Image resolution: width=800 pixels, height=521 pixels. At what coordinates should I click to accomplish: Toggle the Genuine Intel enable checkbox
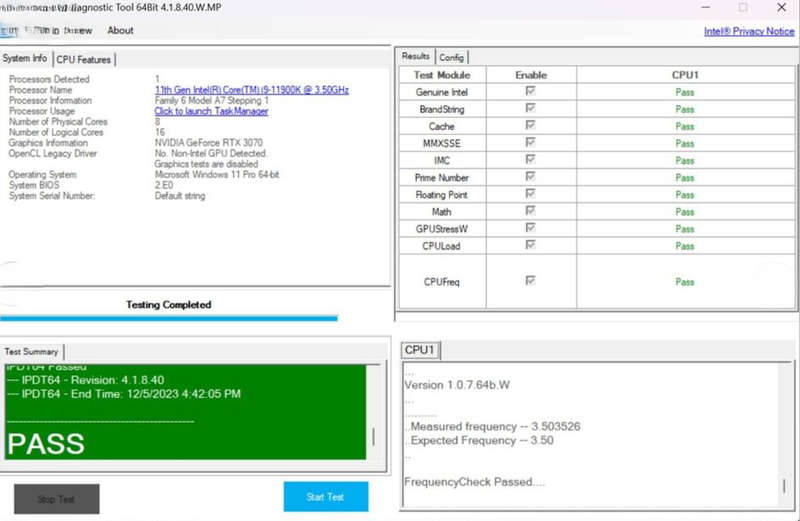click(x=530, y=91)
